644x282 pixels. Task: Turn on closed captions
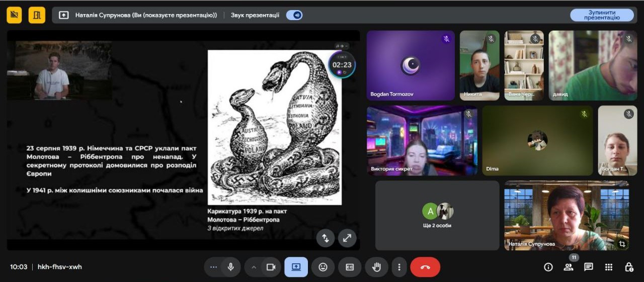click(350, 267)
